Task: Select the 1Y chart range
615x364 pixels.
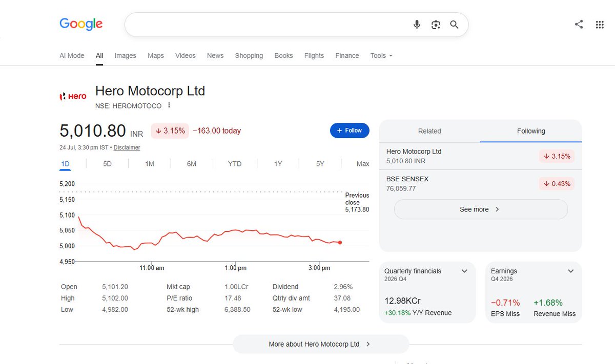Action: (278, 164)
